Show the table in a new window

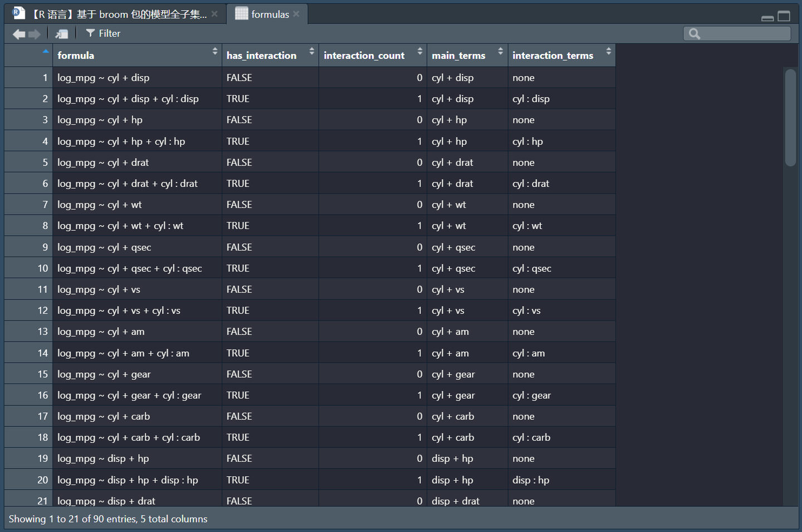(62, 34)
